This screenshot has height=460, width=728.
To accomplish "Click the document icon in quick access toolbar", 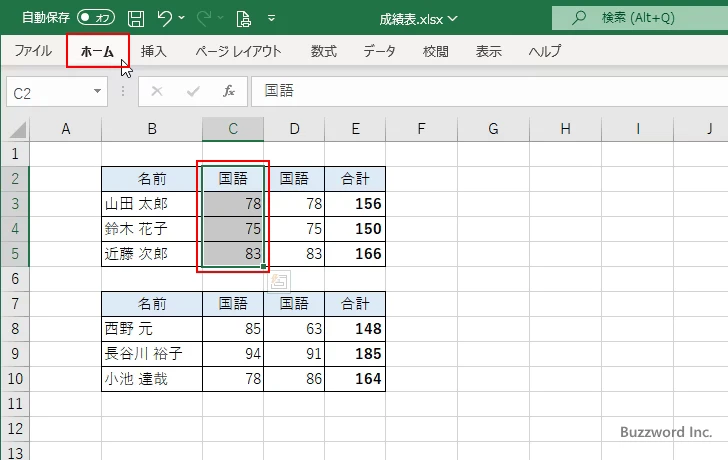I will pos(243,19).
